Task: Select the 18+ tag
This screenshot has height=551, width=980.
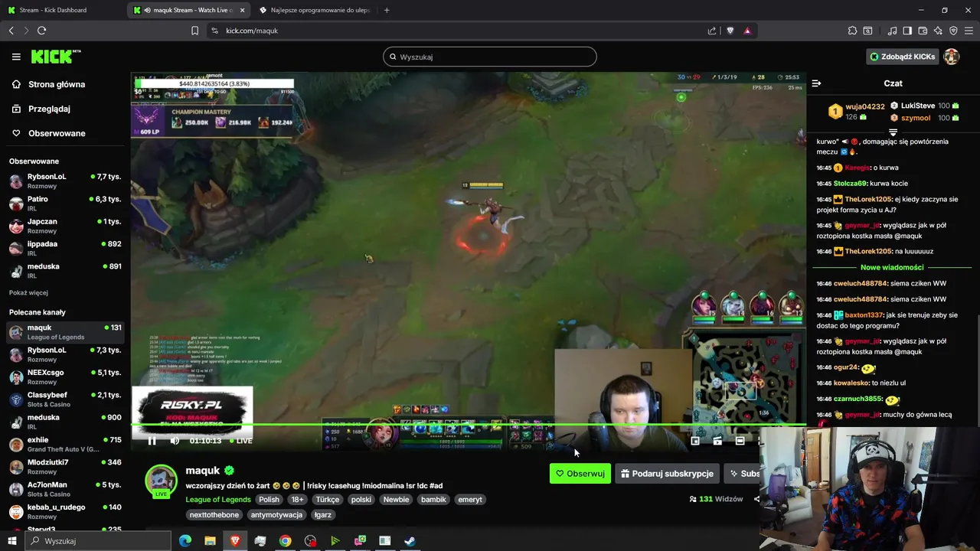Action: (x=297, y=500)
